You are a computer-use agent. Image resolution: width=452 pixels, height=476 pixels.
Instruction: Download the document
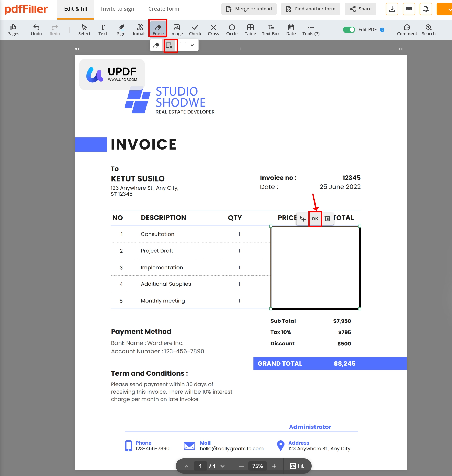click(x=392, y=9)
